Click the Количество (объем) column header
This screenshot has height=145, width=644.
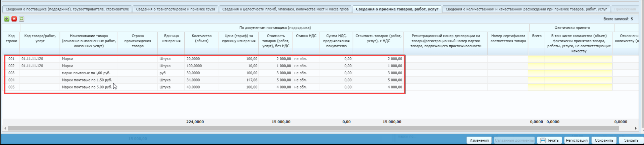(201, 38)
